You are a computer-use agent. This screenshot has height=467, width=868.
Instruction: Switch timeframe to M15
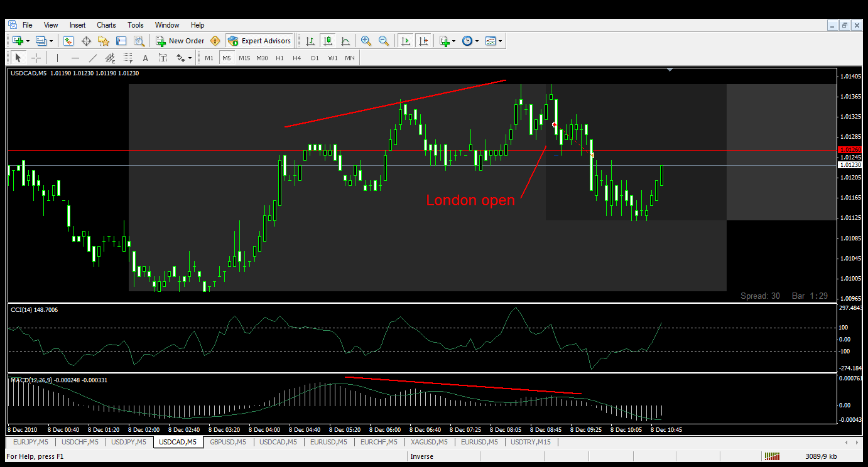point(244,58)
